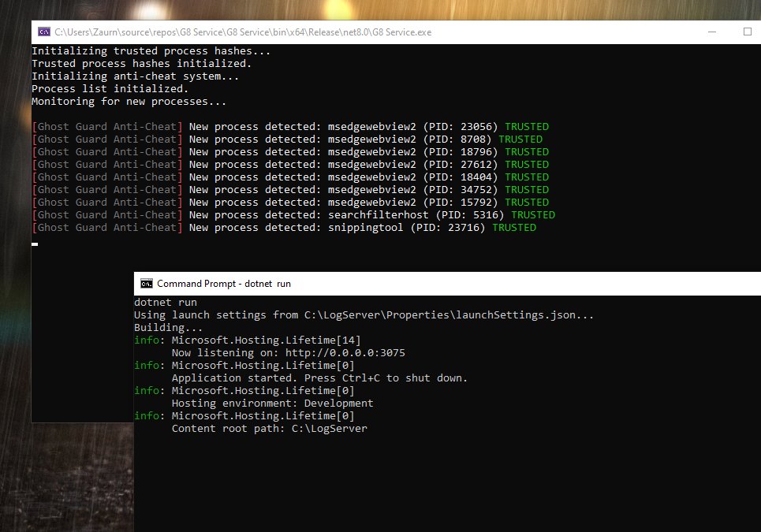Image resolution: width=761 pixels, height=532 pixels.
Task: Click a green info: label in dotnet output
Action: pyautogui.click(x=147, y=340)
